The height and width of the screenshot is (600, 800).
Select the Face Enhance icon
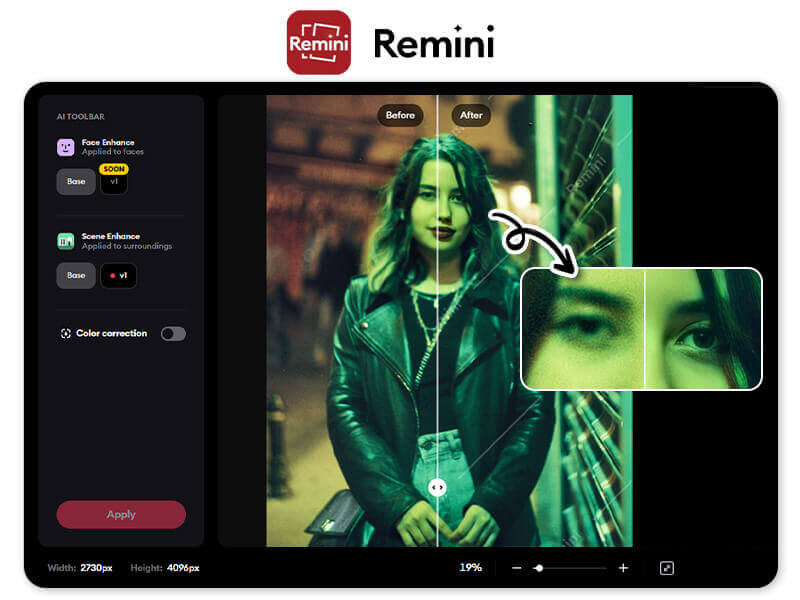tap(67, 148)
